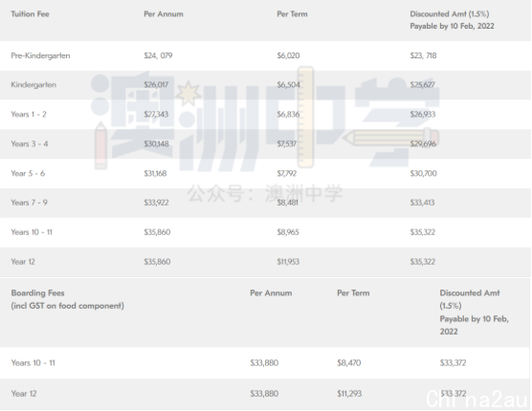Select Kindergarten per annum value $26,017
The width and height of the screenshot is (532, 411).
tap(156, 85)
